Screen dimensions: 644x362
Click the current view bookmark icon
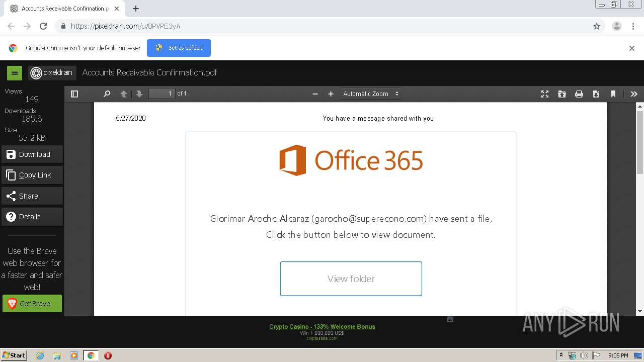(x=613, y=94)
